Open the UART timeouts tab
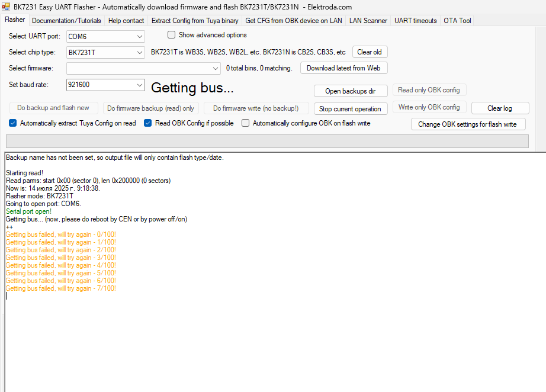The width and height of the screenshot is (546, 392). click(415, 21)
